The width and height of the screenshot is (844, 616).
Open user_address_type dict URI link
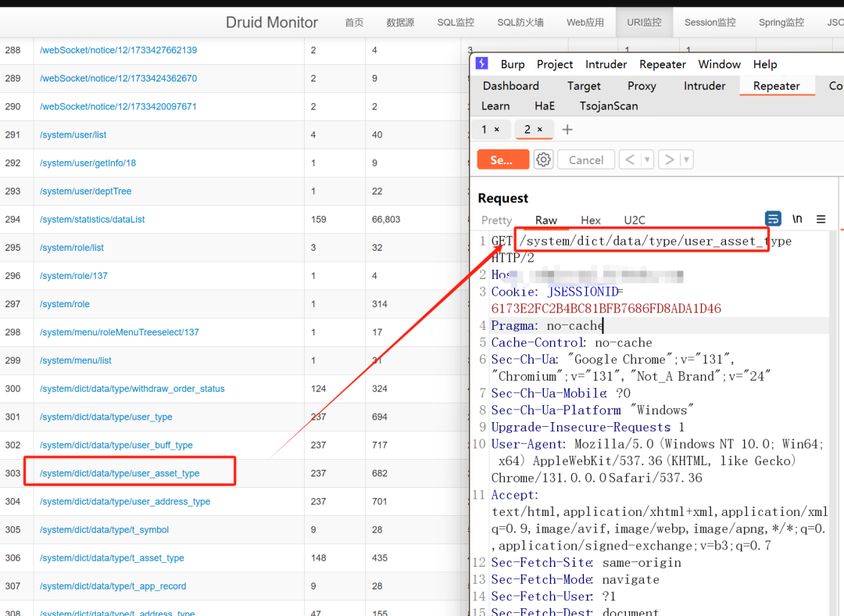click(x=125, y=501)
